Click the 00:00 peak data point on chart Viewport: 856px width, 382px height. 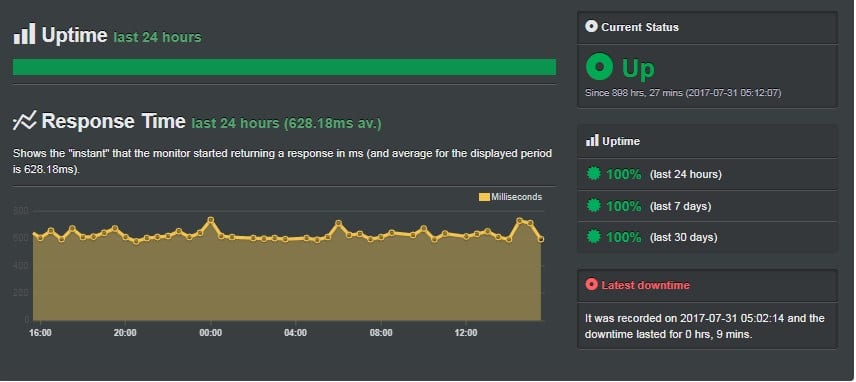(211, 220)
